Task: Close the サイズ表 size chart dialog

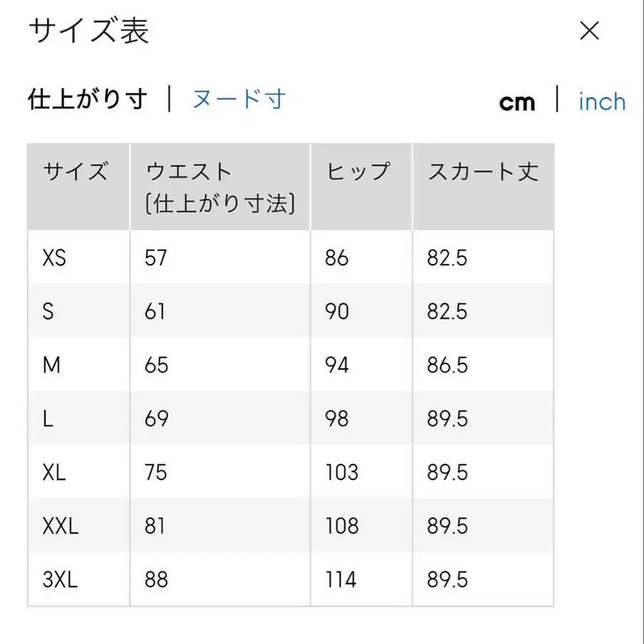Action: 589,31
